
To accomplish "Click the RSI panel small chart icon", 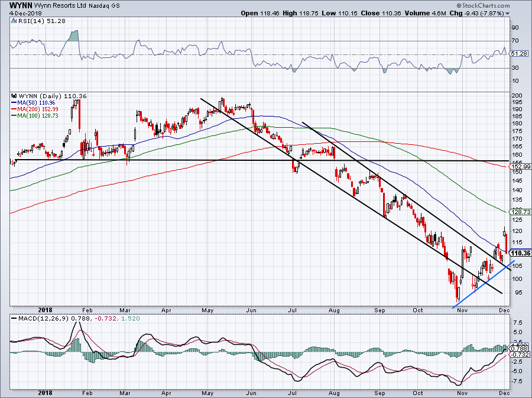I will point(14,21).
